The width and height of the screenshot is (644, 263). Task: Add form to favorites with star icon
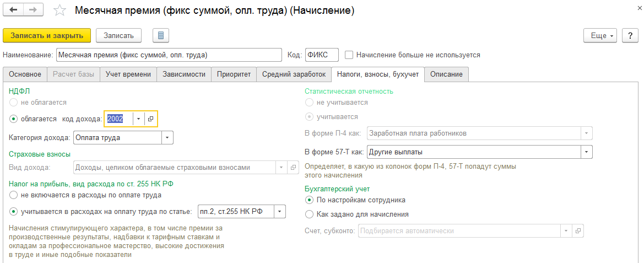click(x=60, y=10)
